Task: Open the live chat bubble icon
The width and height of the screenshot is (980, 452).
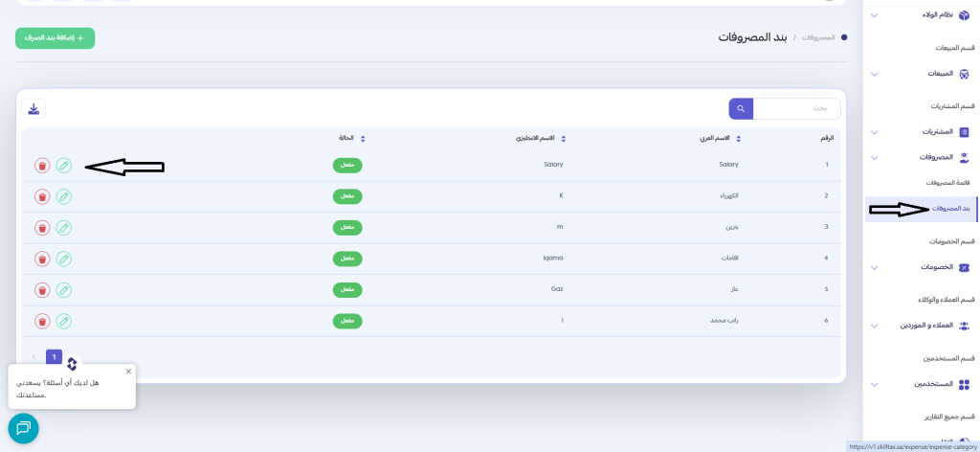Action: 23,428
